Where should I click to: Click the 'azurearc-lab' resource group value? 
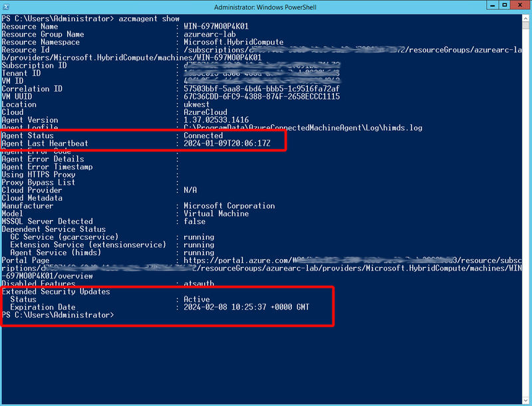[209, 35]
